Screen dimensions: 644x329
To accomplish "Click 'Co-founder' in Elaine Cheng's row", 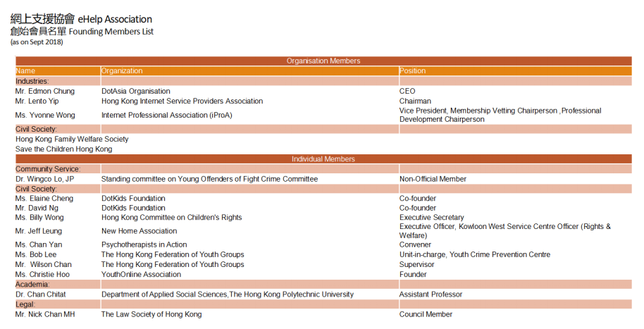I will coord(418,199).
